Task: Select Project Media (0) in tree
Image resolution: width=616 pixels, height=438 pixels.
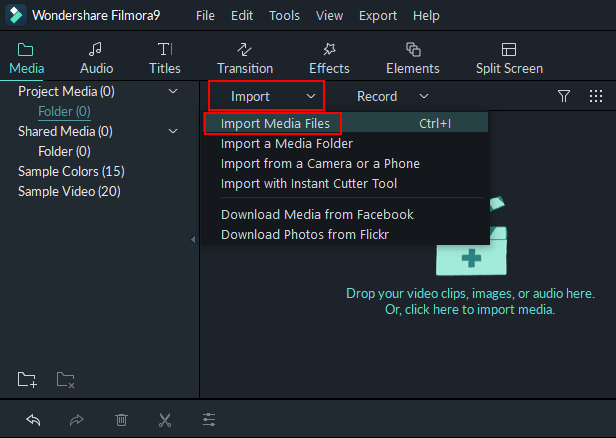Action: pyautogui.click(x=66, y=92)
